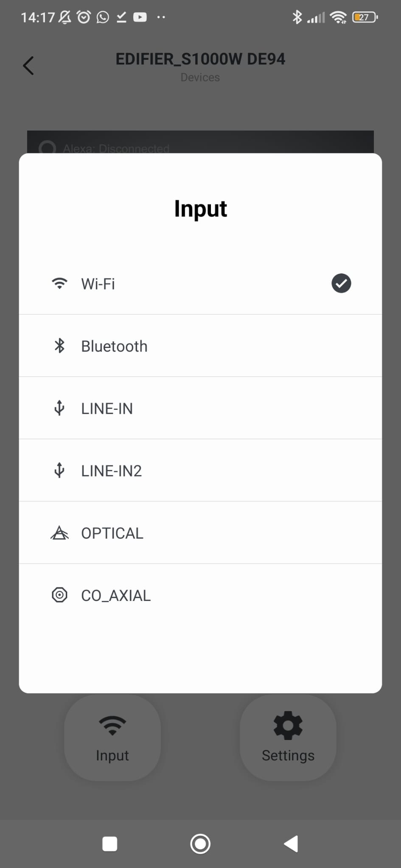The image size is (401, 868).
Task: Tap the Android home navigation button
Action: click(x=200, y=843)
